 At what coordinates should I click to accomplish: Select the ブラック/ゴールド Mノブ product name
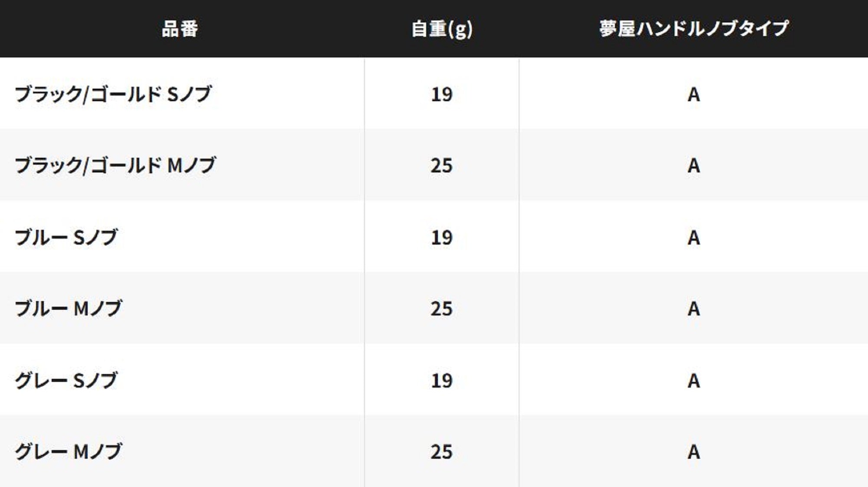tap(115, 166)
